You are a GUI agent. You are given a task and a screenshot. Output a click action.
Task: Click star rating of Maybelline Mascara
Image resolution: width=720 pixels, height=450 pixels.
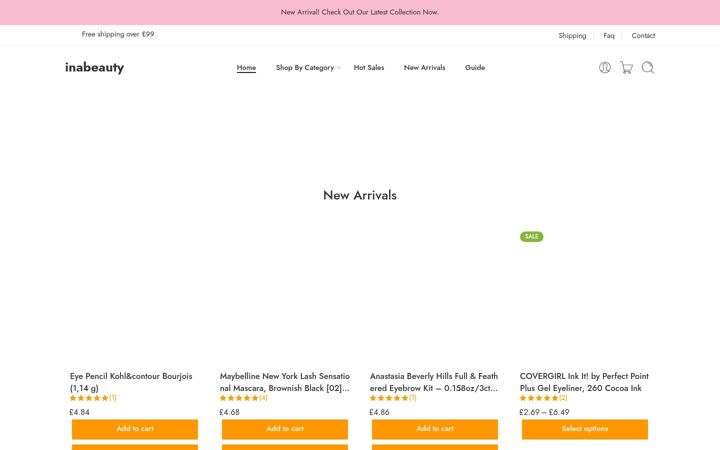click(x=239, y=398)
